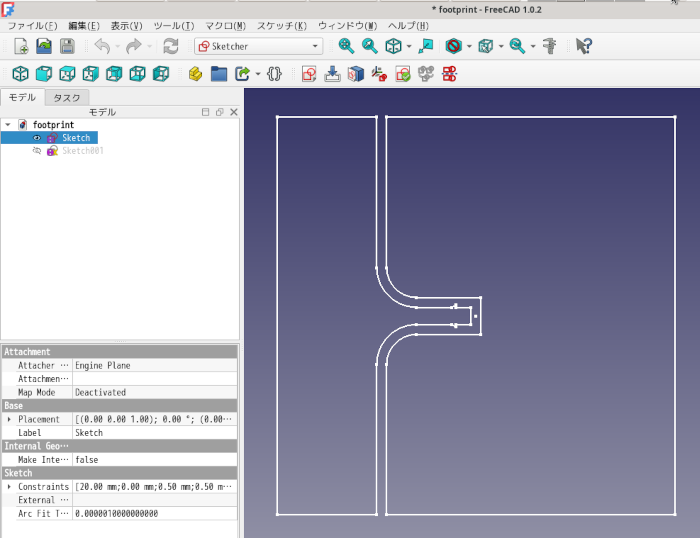Toggle visibility eye of Sketch

[37, 138]
